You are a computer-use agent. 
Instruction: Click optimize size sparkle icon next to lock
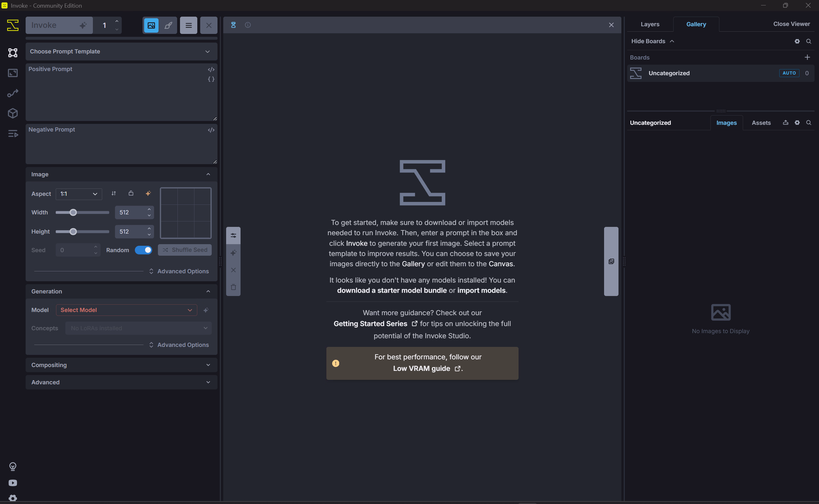click(148, 193)
